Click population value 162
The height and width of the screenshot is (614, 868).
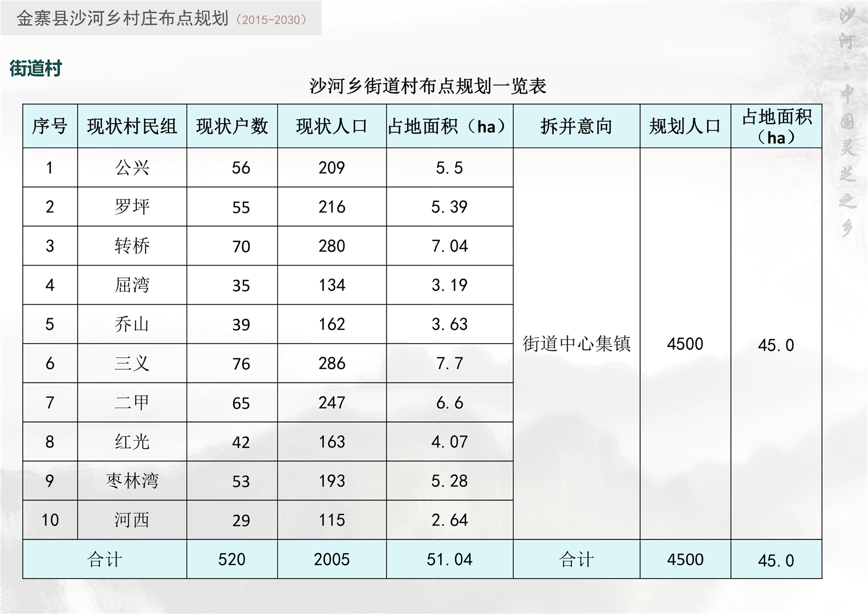(332, 324)
